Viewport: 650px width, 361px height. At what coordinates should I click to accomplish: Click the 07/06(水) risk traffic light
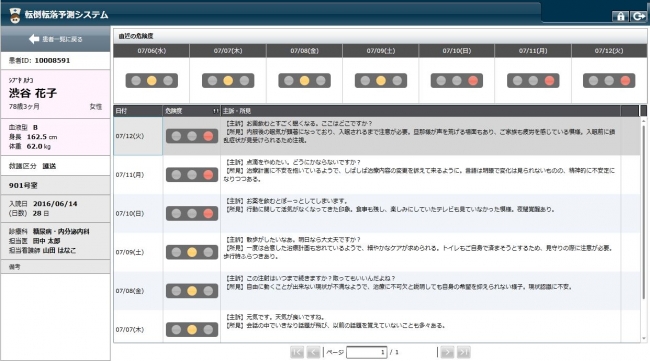pyautogui.click(x=152, y=80)
